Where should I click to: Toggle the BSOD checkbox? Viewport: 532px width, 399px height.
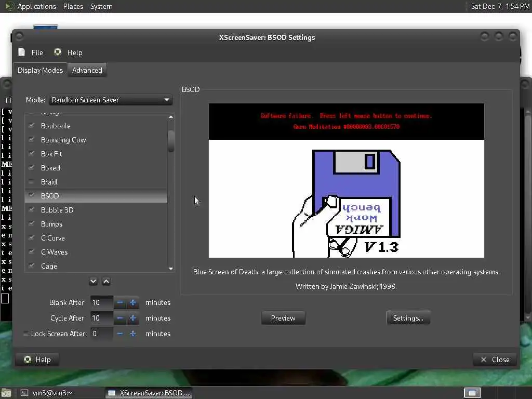tap(32, 196)
